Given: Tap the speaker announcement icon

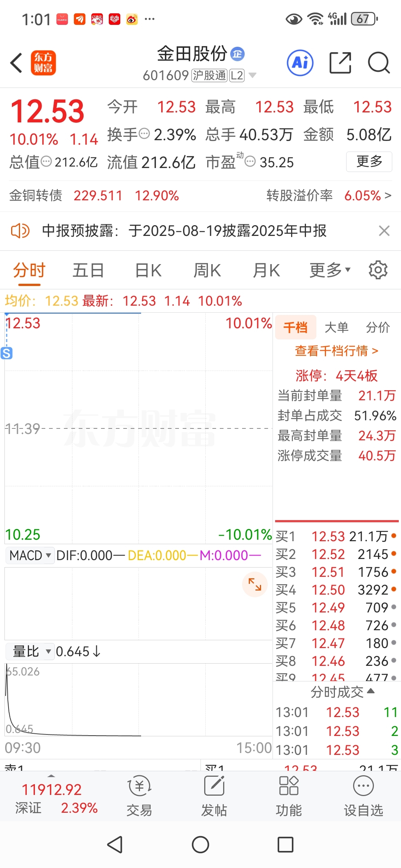Looking at the screenshot, I should [x=20, y=231].
